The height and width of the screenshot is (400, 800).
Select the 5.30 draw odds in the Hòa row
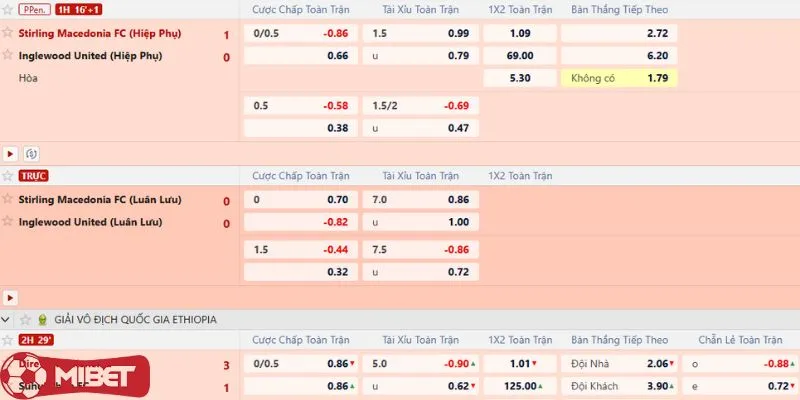(x=519, y=78)
